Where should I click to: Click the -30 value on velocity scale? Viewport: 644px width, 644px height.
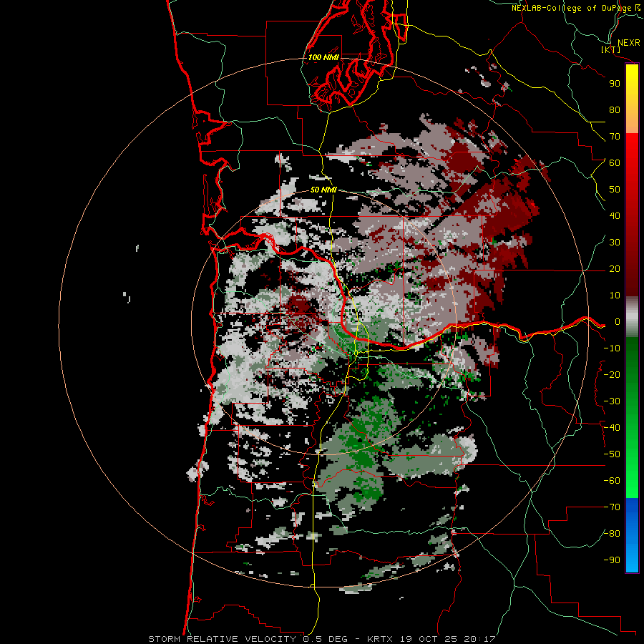tap(612, 401)
